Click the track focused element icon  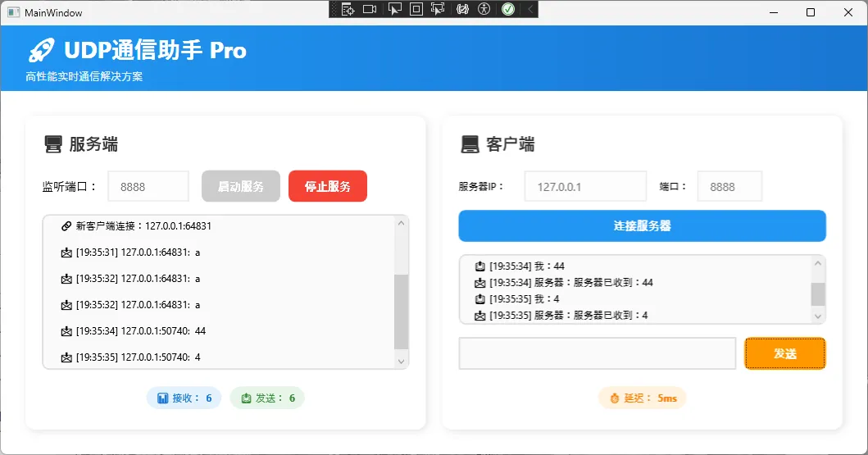click(x=438, y=10)
